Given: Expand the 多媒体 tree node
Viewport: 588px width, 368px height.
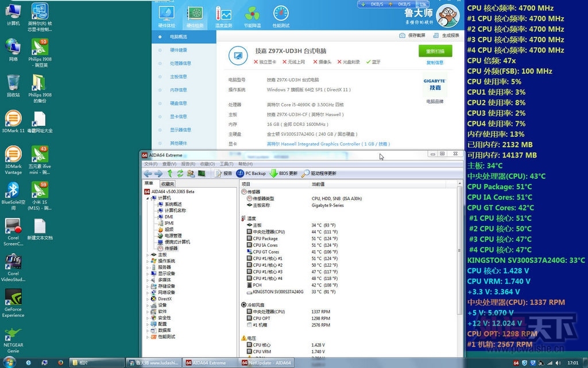Looking at the screenshot, I should [x=148, y=280].
